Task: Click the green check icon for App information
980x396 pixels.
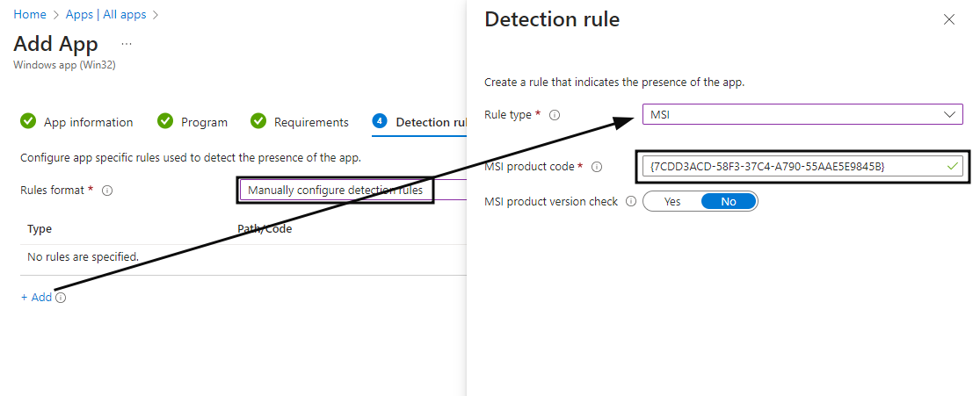Action: (28, 121)
